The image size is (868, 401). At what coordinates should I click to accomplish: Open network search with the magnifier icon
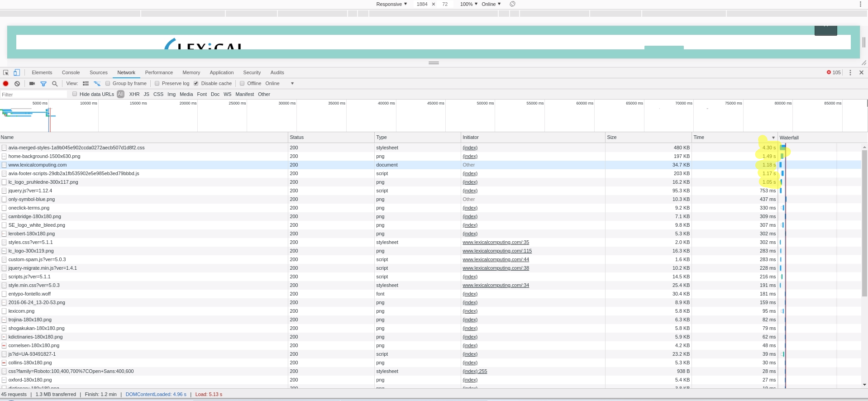55,83
